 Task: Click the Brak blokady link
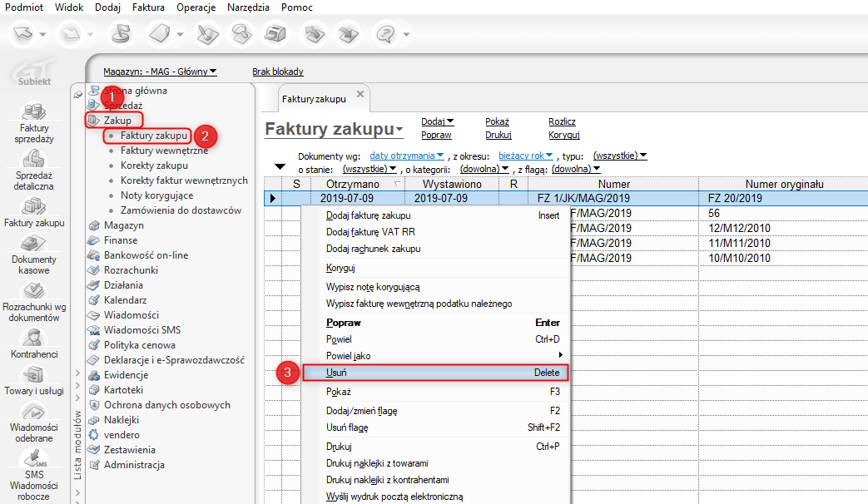[277, 72]
